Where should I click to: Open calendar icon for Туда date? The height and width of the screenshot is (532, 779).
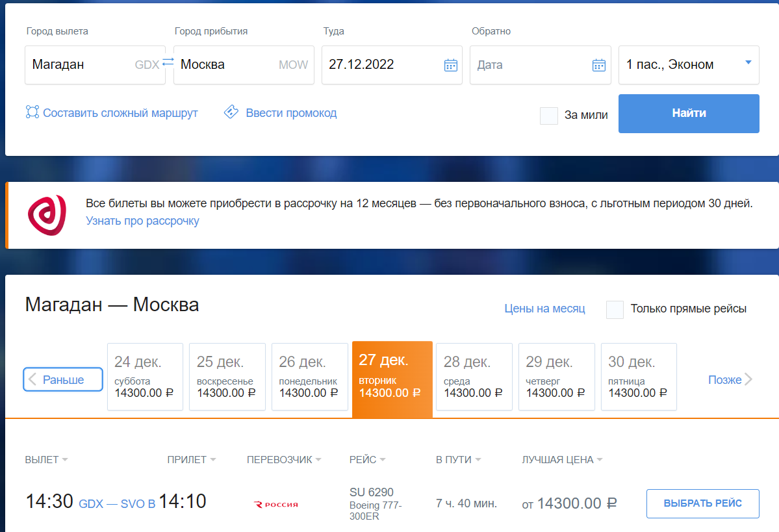[451, 65]
